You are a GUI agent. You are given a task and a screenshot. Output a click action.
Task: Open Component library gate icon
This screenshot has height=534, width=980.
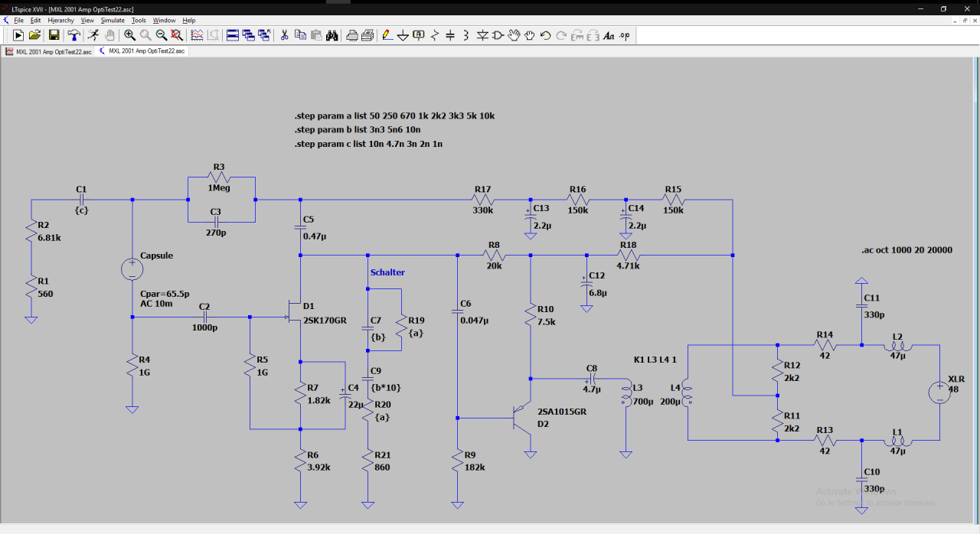pos(498,35)
